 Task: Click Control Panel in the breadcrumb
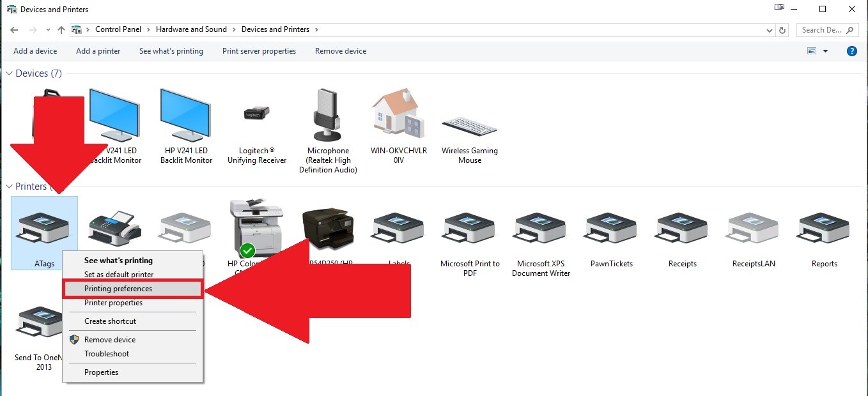pyautogui.click(x=119, y=29)
